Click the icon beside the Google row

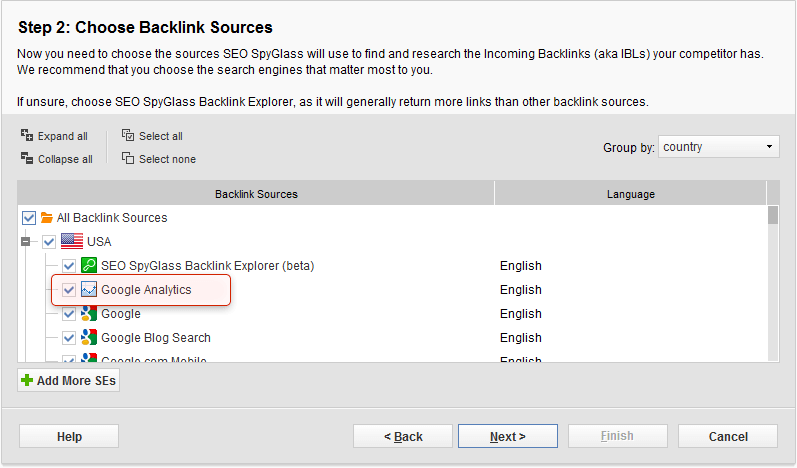[x=89, y=314]
